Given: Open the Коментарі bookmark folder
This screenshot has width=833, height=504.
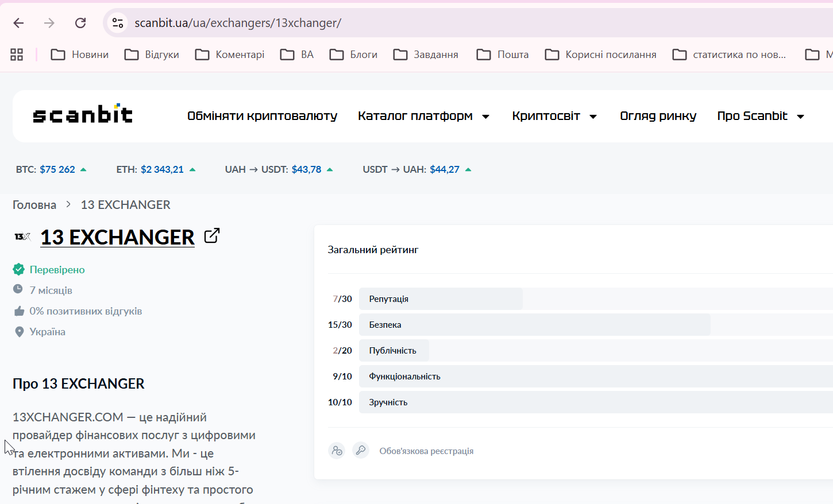Looking at the screenshot, I should point(230,55).
